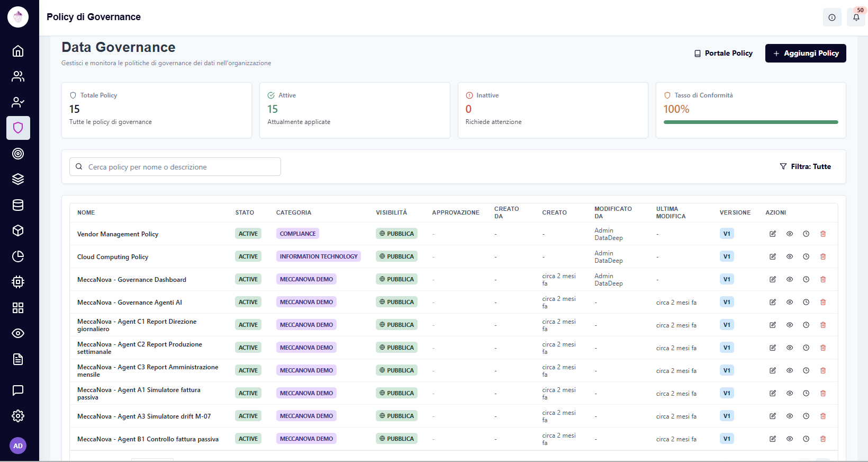Viewport: 868px width, 462px height.
Task: Open the Portale Policy link
Action: click(x=724, y=53)
